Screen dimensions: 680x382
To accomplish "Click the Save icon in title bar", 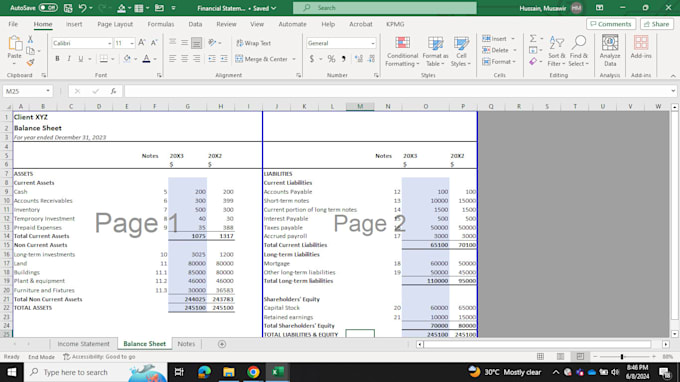I will click(x=68, y=8).
